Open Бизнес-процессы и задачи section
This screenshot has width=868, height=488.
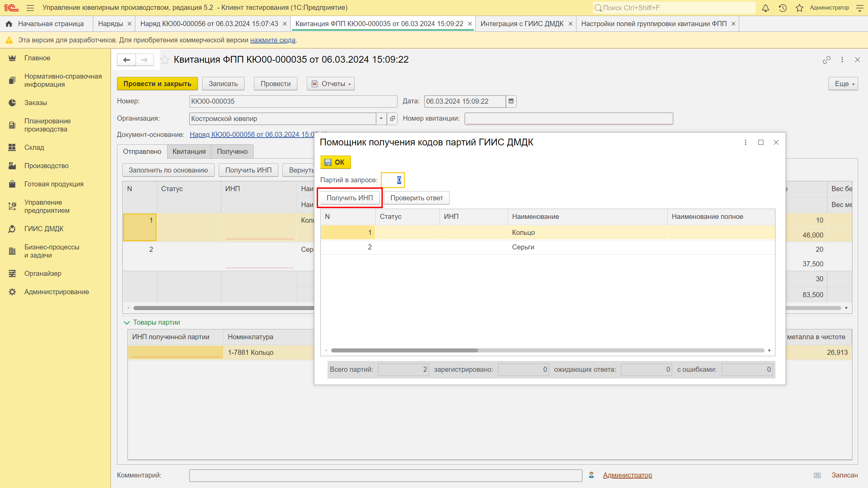point(52,251)
